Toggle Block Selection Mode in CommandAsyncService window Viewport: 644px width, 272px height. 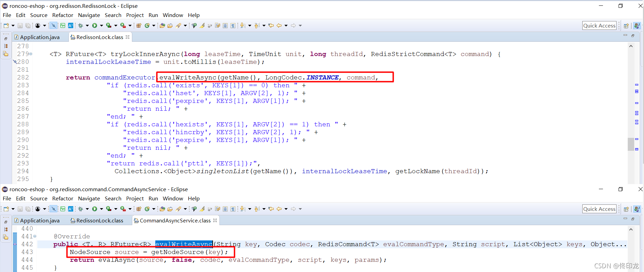point(225,209)
